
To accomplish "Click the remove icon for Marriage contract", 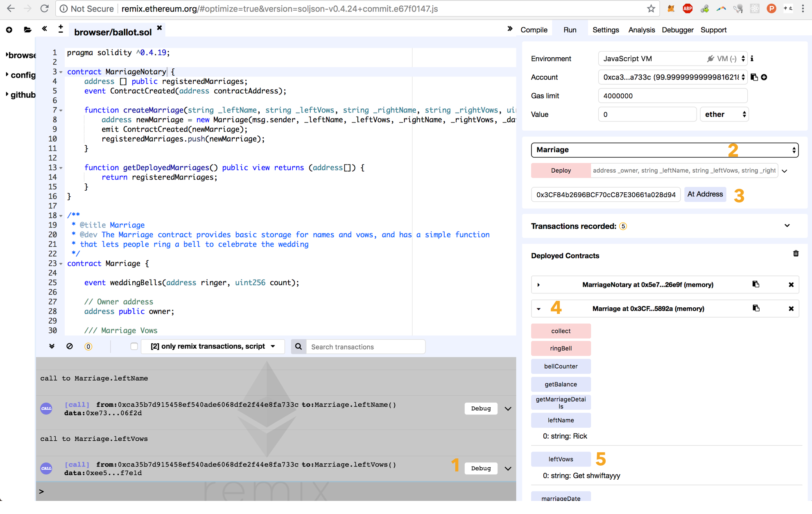I will tap(791, 308).
